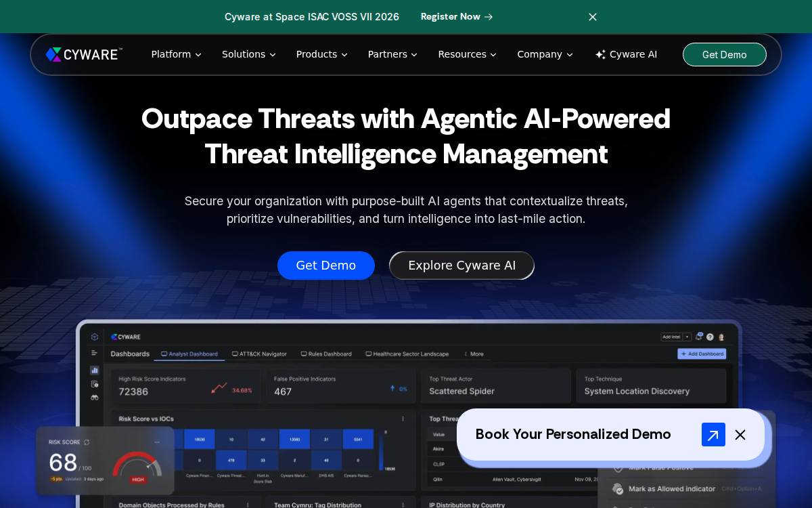Viewport: 812px width, 508px height.
Task: Click the notifications icon in dashboard header
Action: tap(699, 337)
